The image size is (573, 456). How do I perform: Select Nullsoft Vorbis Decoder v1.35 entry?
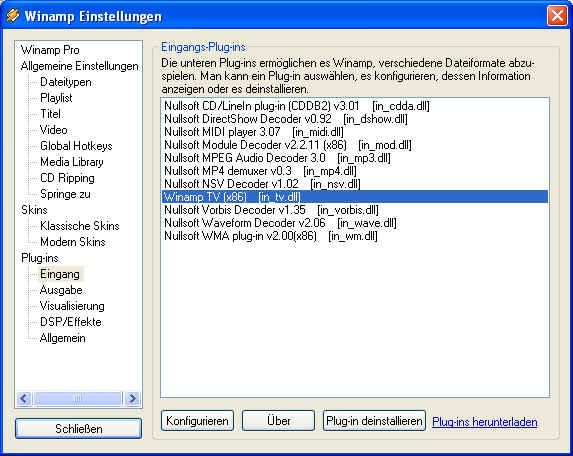tap(271, 210)
